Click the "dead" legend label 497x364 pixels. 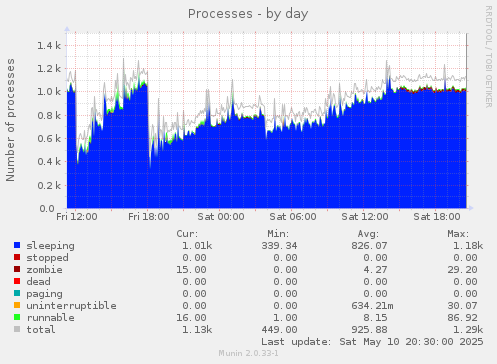click(38, 282)
